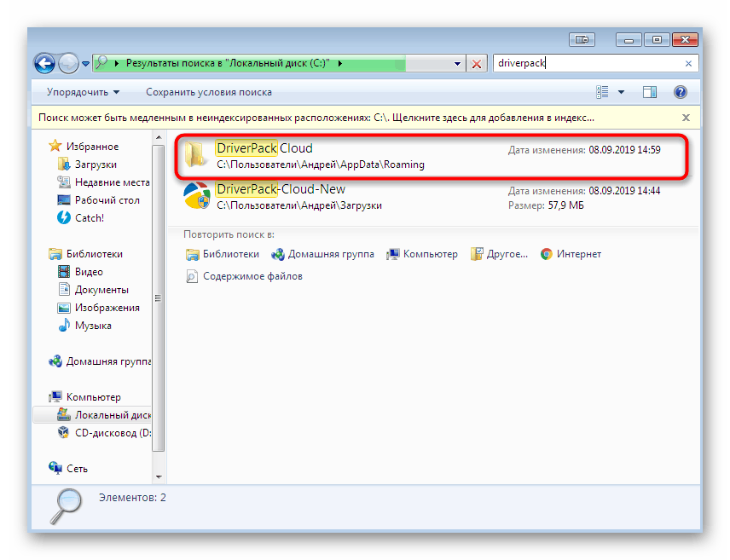Repeat the search in Интернет
Screen dimensions: 730x560
pyautogui.click(x=571, y=254)
